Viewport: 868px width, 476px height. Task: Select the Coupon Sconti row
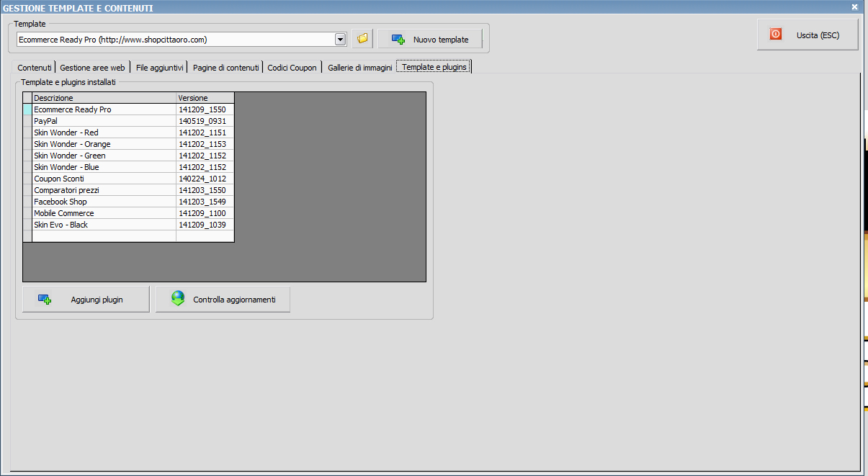pyautogui.click(x=129, y=179)
